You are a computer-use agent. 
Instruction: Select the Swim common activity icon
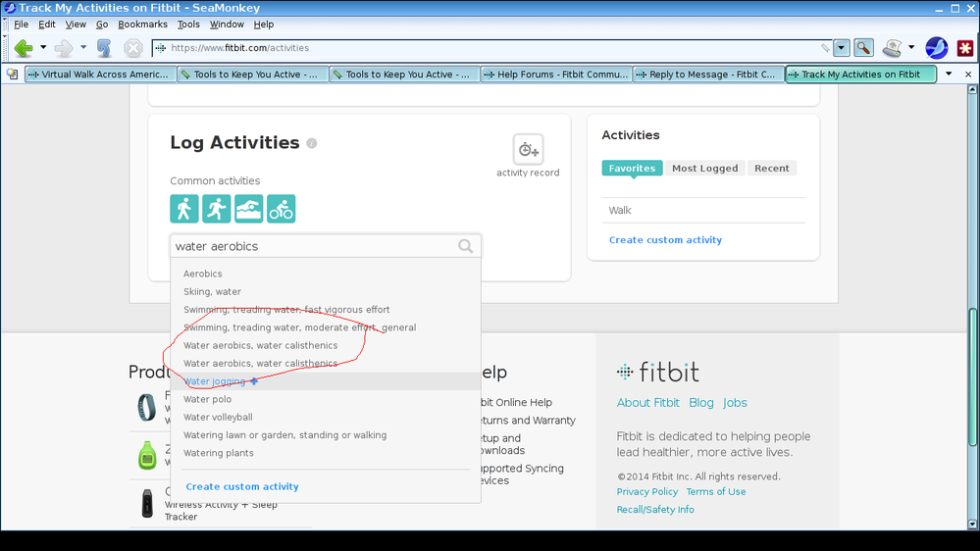pos(249,209)
